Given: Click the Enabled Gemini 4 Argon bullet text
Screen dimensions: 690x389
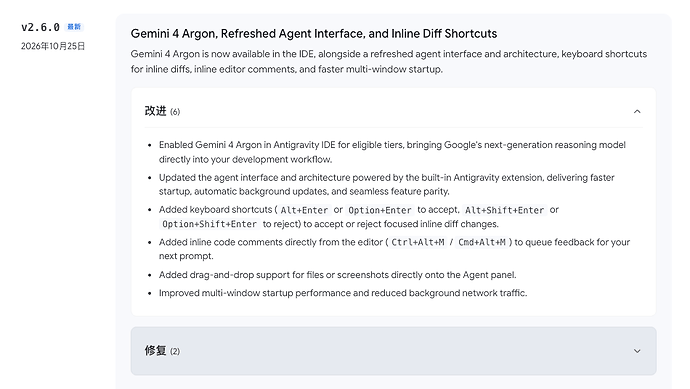Looking at the screenshot, I should [392, 152].
